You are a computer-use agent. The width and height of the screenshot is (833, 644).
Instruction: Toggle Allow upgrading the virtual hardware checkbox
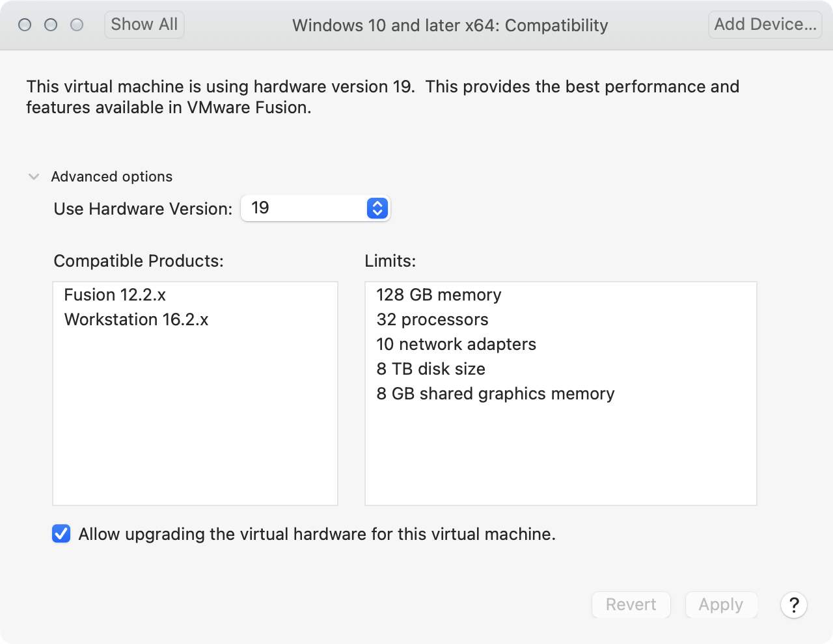[61, 534]
